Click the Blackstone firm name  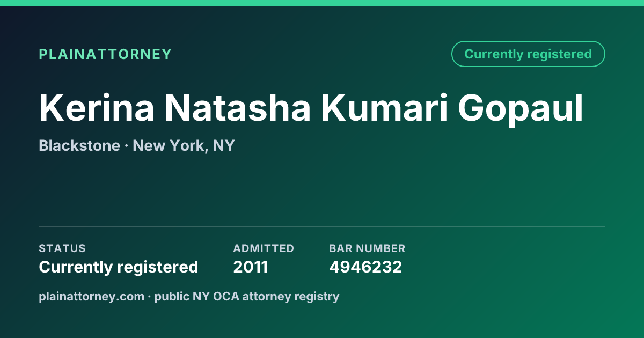[x=79, y=145]
